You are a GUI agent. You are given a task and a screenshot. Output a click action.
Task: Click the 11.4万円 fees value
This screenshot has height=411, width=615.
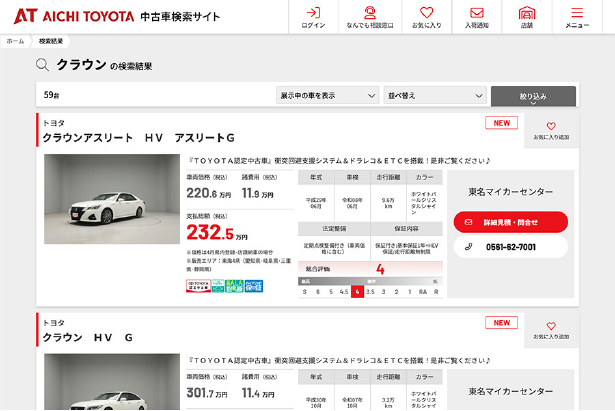coord(258,393)
